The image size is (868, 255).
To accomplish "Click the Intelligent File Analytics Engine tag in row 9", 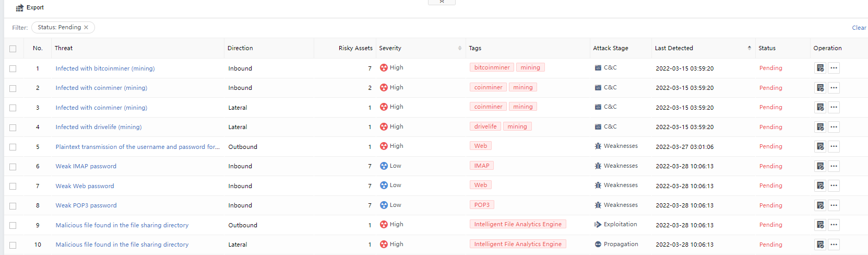I will click(x=518, y=224).
